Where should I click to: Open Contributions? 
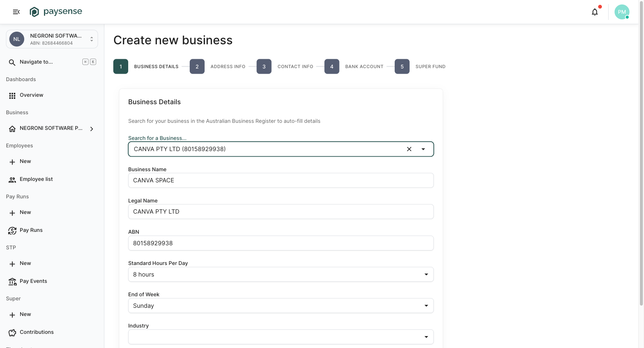(52, 332)
